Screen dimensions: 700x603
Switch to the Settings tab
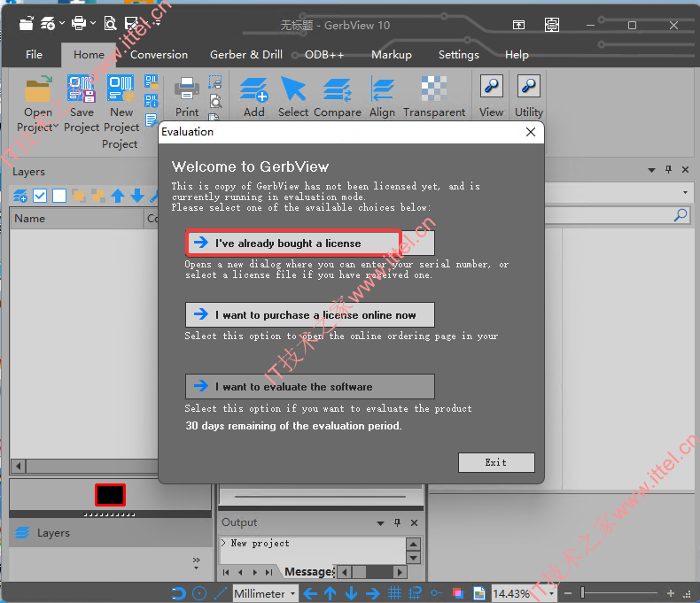(458, 55)
